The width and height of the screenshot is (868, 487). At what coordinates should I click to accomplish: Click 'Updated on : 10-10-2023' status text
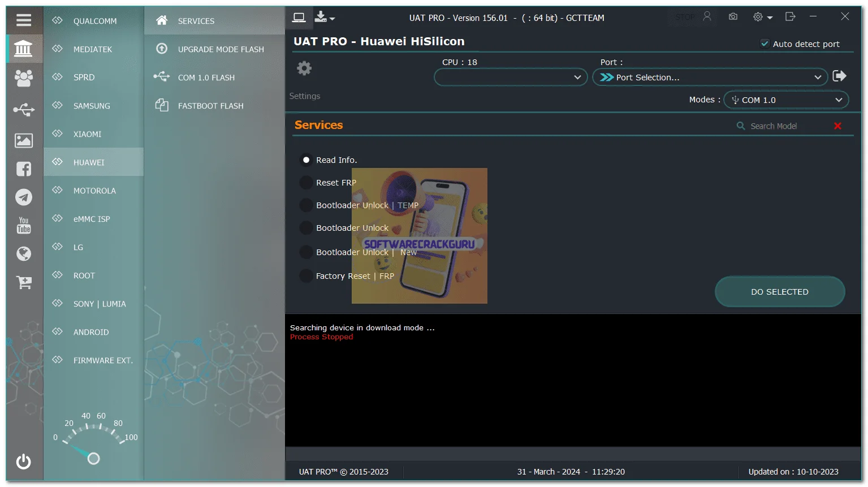(x=793, y=472)
